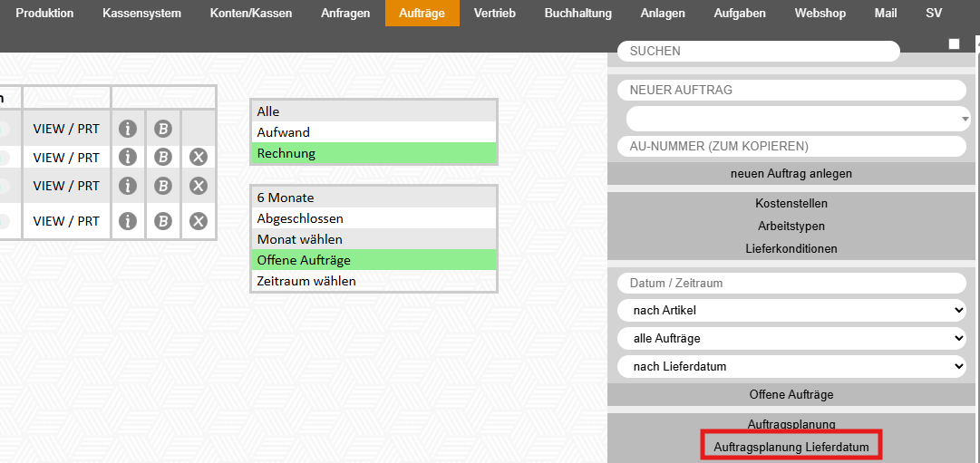
Task: Click the X delete icon in the fourth row
Action: point(199,221)
